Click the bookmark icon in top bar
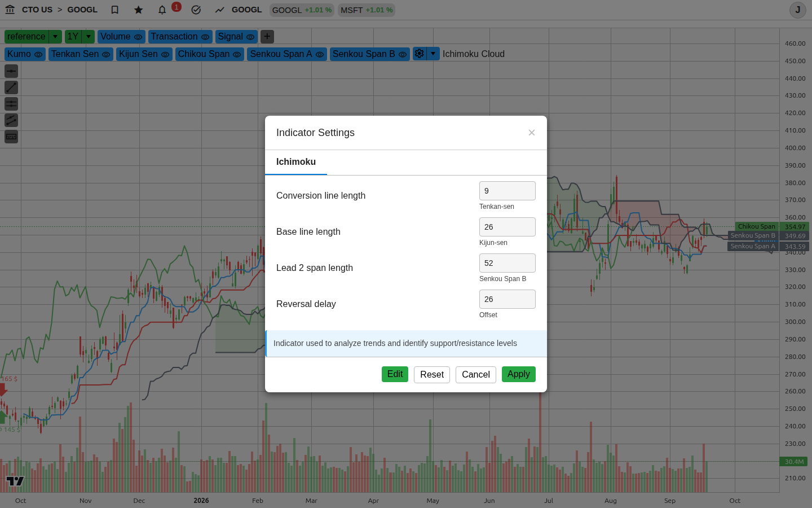 click(x=115, y=10)
